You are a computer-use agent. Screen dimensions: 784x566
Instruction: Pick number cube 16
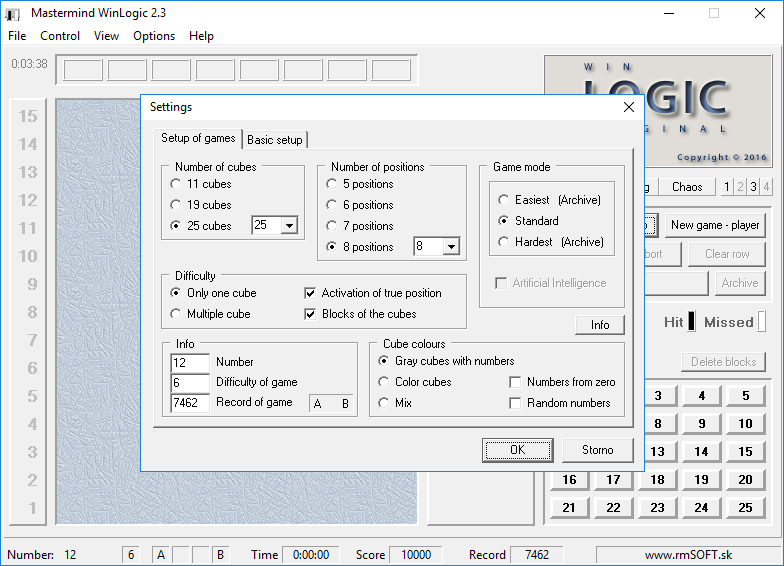[x=570, y=480]
